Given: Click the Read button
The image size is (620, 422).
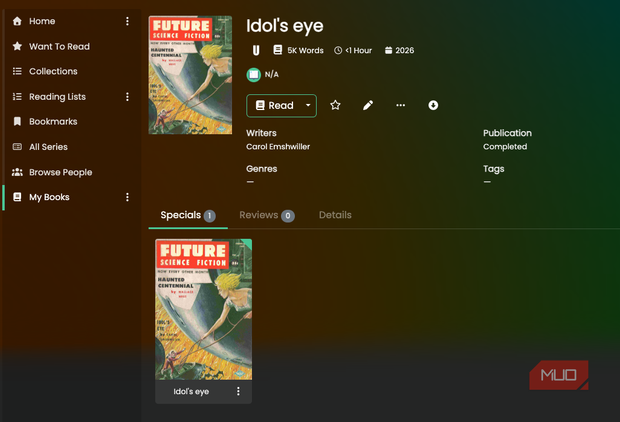Looking at the screenshot, I should [x=274, y=106].
